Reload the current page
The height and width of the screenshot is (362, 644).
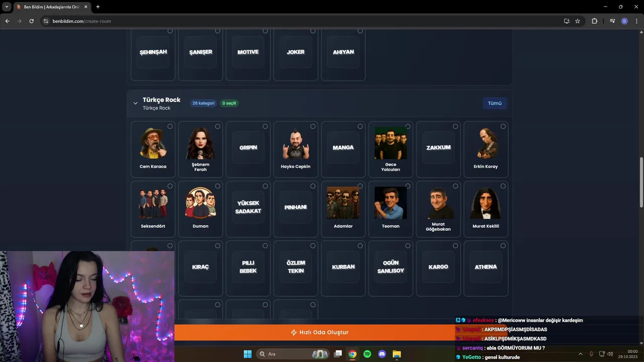pos(31,21)
